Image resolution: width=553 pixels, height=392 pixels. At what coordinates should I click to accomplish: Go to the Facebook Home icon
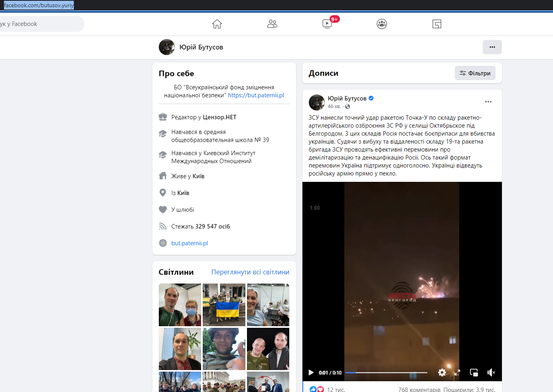pyautogui.click(x=217, y=24)
